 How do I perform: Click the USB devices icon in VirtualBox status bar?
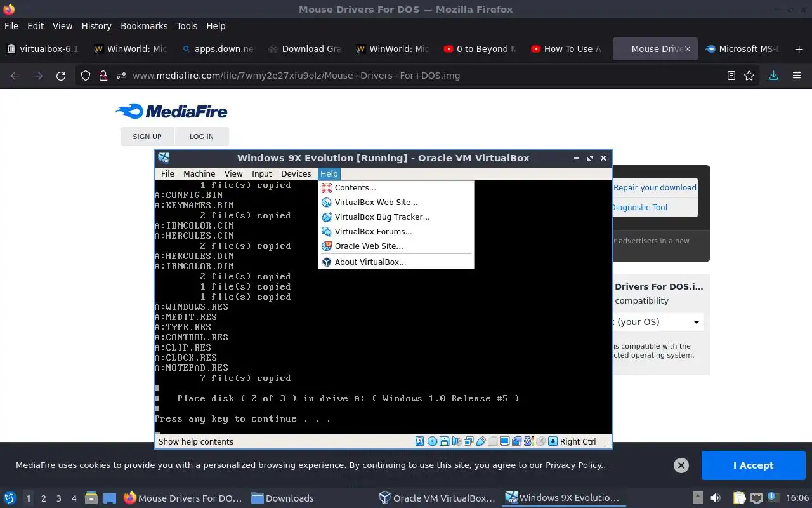tap(480, 441)
